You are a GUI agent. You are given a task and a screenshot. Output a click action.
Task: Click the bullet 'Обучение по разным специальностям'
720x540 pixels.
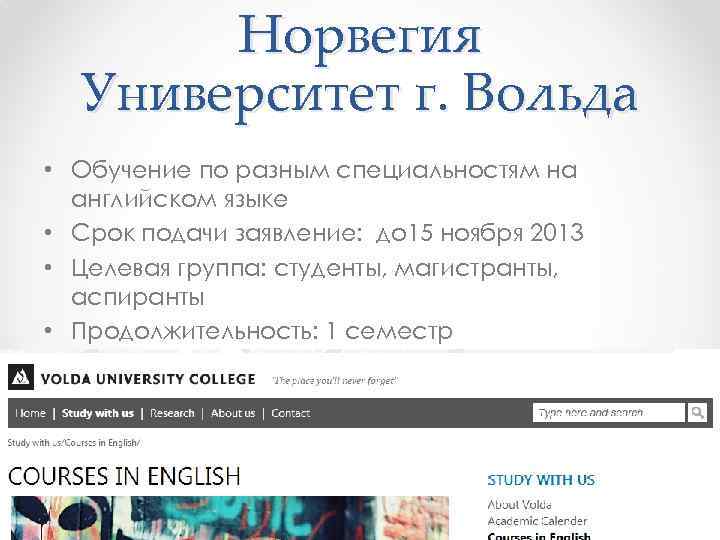(x=324, y=184)
